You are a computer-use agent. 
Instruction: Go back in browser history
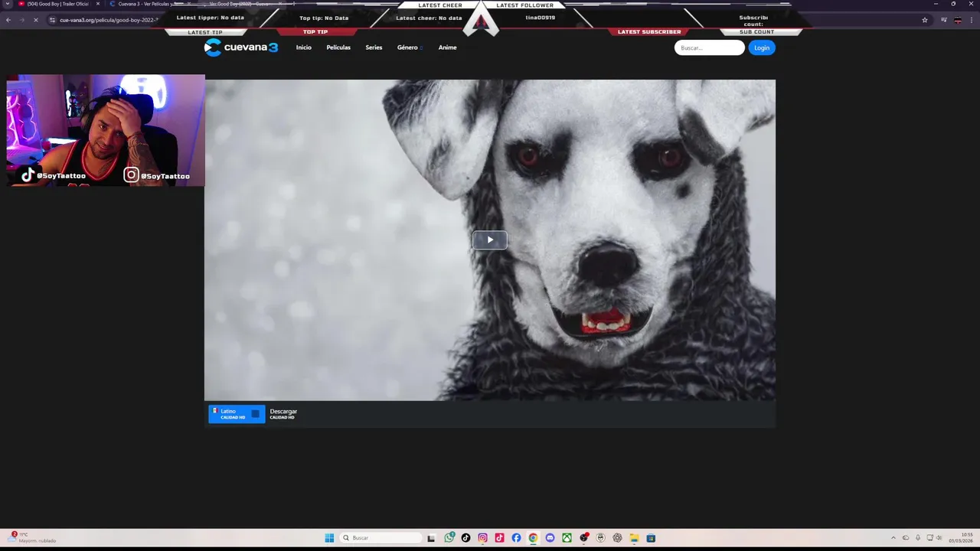tap(8, 20)
